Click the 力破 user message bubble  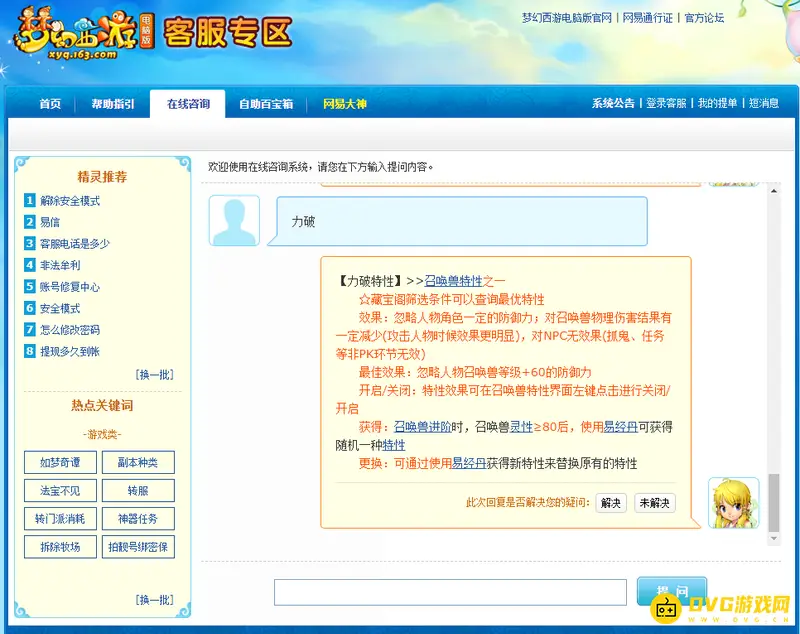point(458,221)
